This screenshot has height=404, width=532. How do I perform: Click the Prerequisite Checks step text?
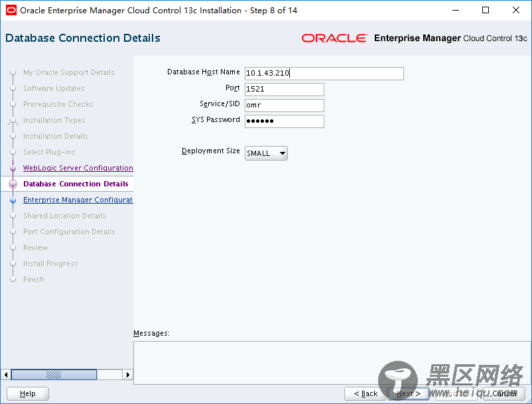click(58, 104)
